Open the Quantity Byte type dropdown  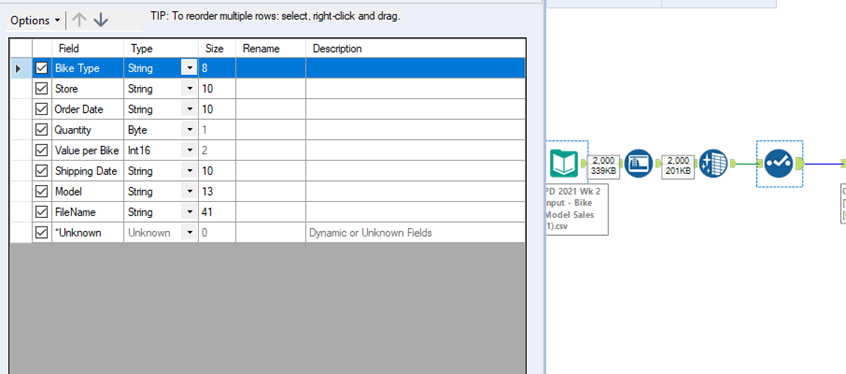point(189,130)
